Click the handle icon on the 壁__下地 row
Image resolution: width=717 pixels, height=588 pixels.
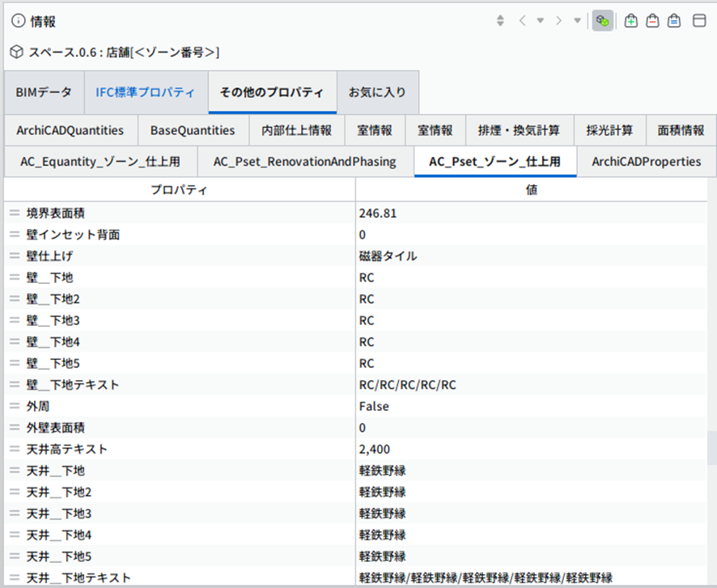click(x=15, y=277)
